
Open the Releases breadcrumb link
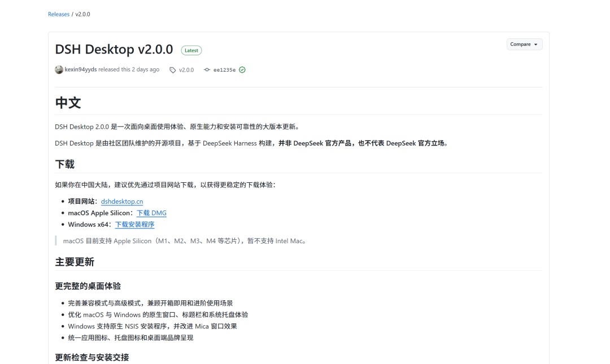tap(59, 14)
